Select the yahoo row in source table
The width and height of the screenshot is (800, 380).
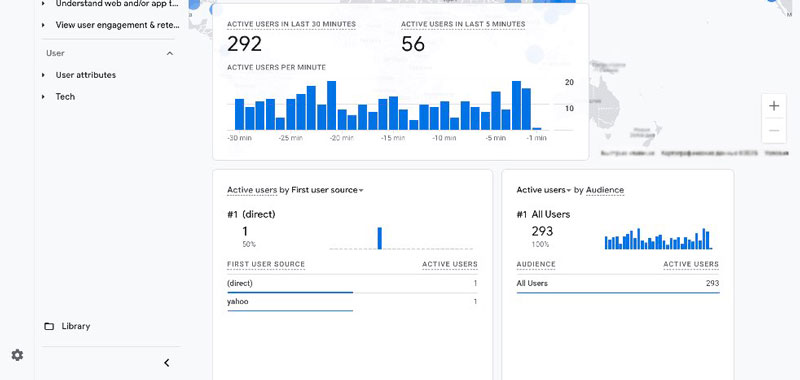(352, 301)
